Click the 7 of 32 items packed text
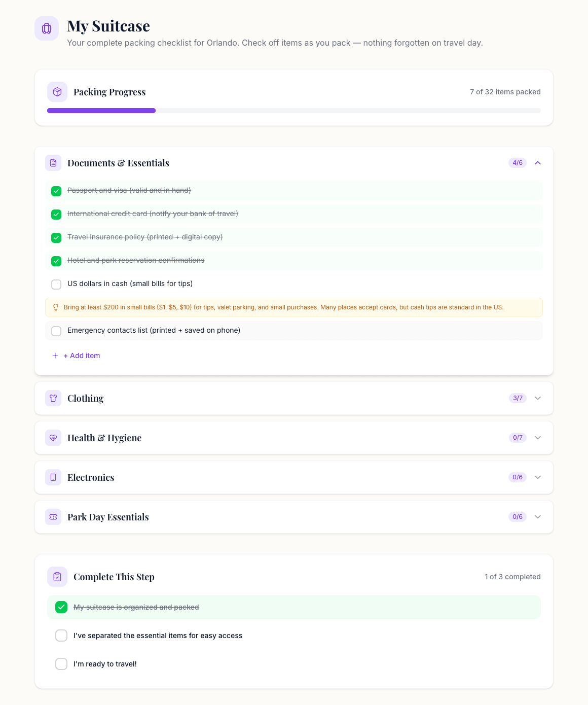This screenshot has width=588, height=705. (505, 92)
